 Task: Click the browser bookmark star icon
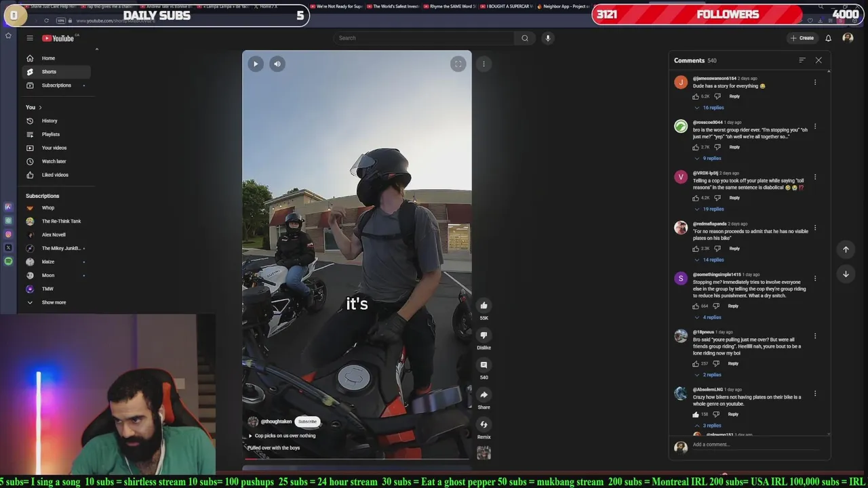point(8,35)
